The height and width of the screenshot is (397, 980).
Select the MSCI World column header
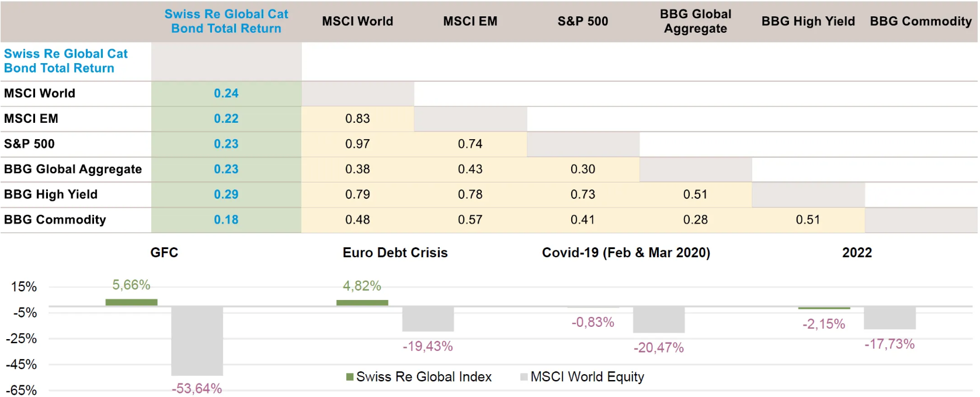(x=357, y=21)
